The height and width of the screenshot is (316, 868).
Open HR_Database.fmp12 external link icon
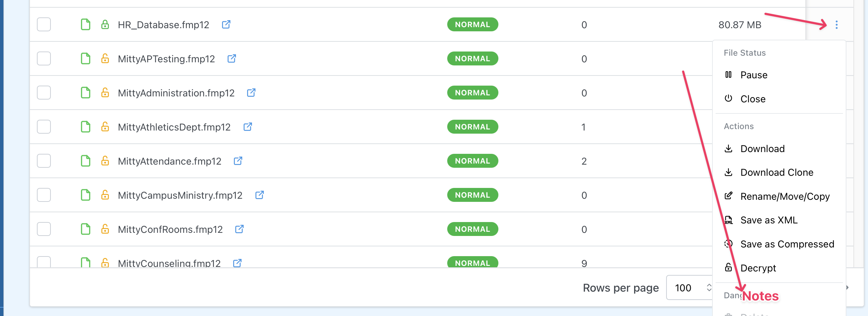pos(226,24)
